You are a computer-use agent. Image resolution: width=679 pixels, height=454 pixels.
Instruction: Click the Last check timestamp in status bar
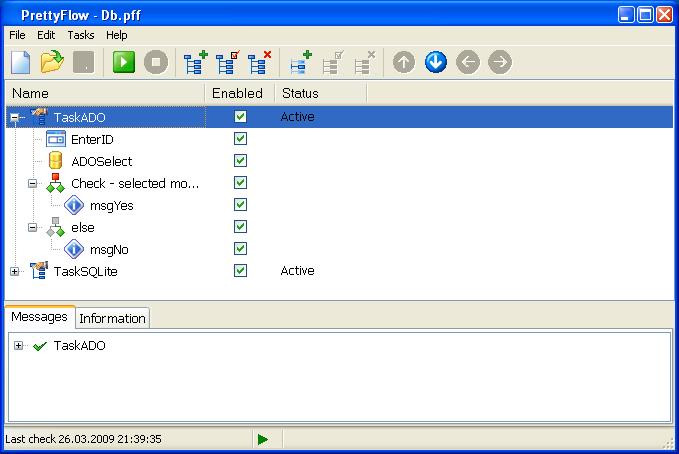click(x=83, y=439)
